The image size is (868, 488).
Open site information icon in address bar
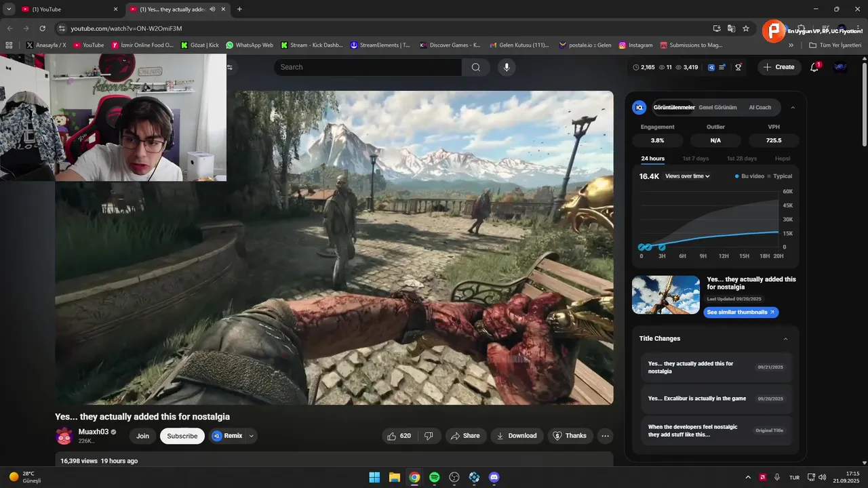coord(61,28)
